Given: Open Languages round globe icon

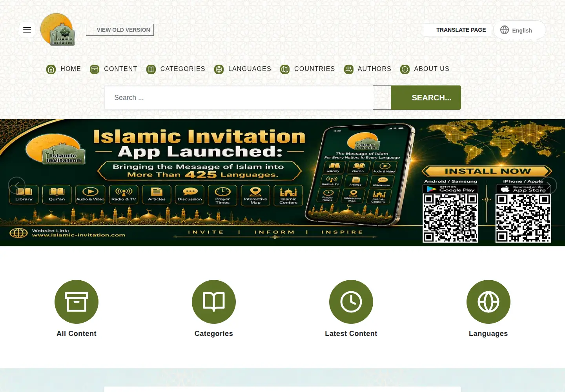Looking at the screenshot, I should click(488, 302).
